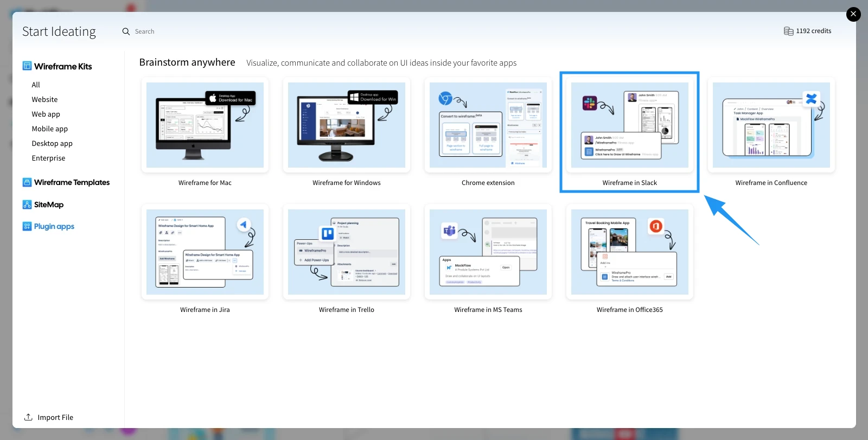Open Wireframe for Windows thumbnail
868x440 pixels.
347,125
